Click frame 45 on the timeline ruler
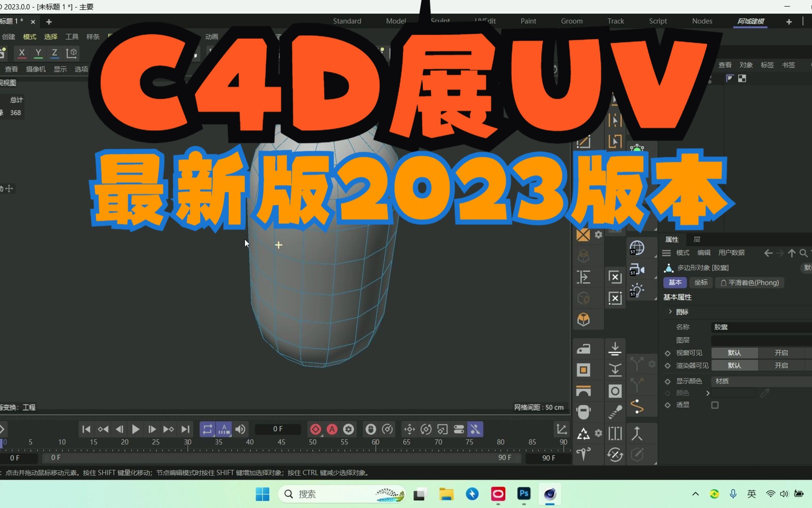 pos(281,442)
